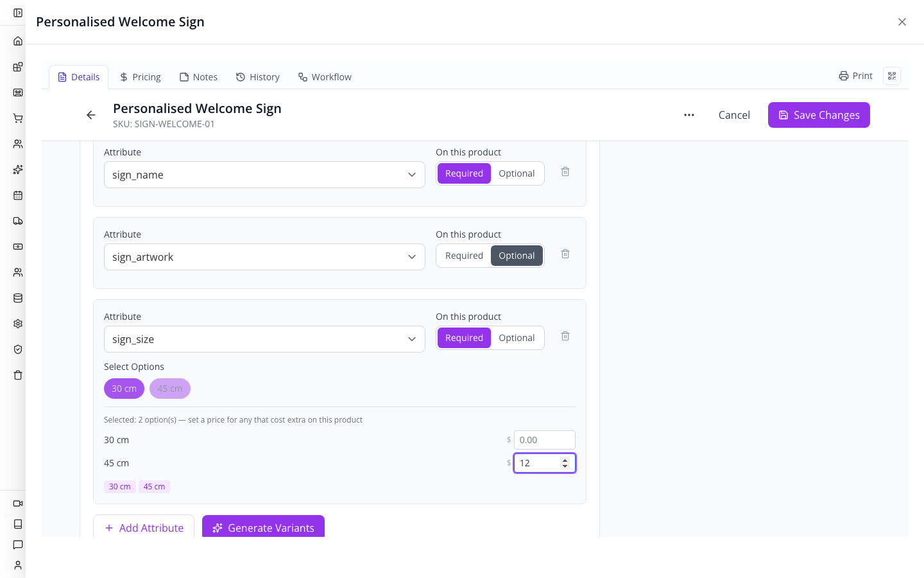
Task: Click the Save Changes button
Action: click(819, 115)
